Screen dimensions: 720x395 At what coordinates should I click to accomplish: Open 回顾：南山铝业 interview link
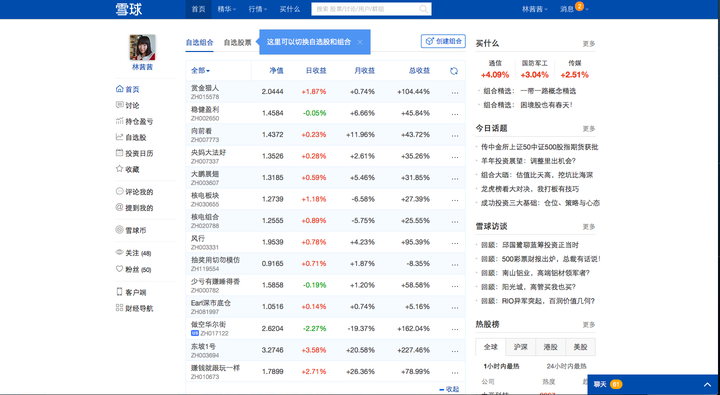point(535,273)
